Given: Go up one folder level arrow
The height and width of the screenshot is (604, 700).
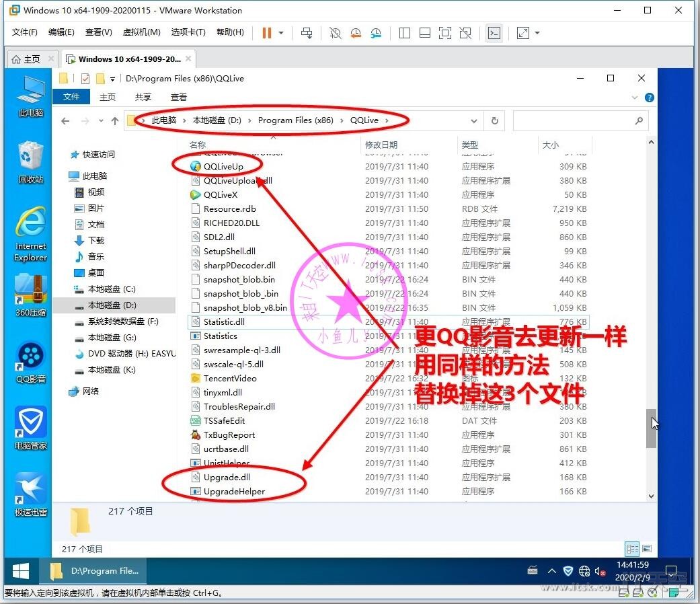Looking at the screenshot, I should coord(115,121).
